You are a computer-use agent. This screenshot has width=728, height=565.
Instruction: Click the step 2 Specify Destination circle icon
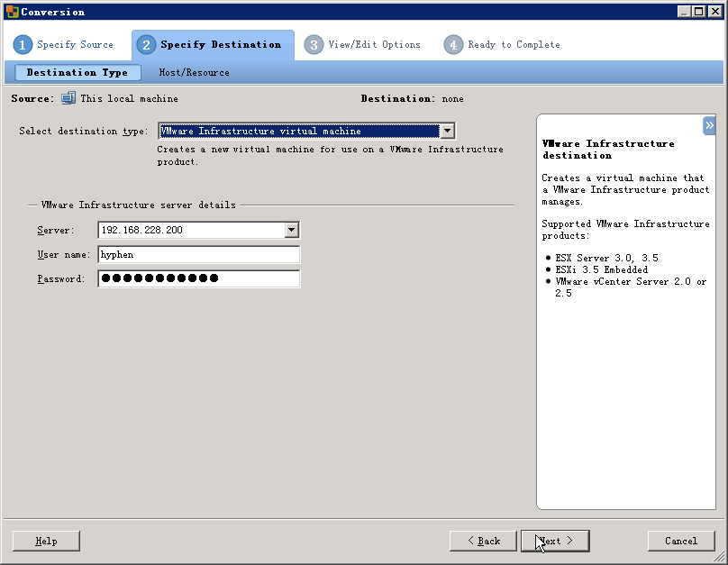(147, 45)
